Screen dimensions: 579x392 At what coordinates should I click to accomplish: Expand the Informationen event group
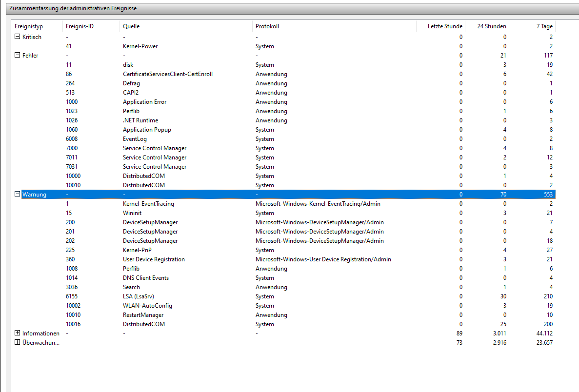17,333
